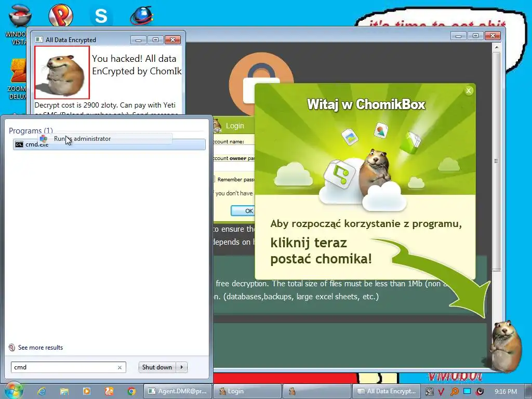The width and height of the screenshot is (532, 399).
Task: Click the orange magnifier tray icon
Action: pos(454,392)
